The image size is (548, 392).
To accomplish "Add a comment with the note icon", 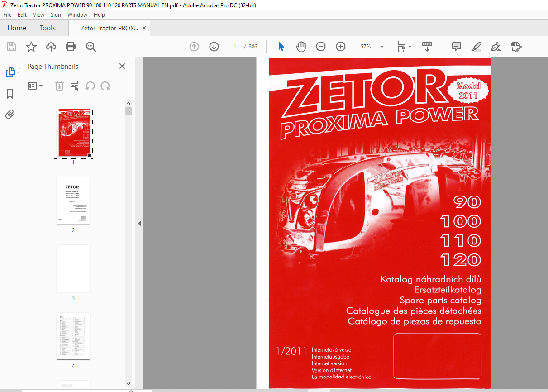I will pos(457,47).
